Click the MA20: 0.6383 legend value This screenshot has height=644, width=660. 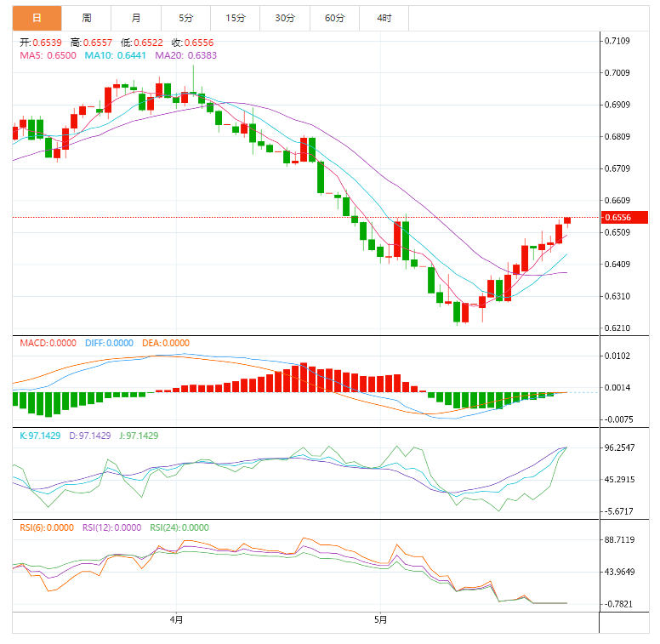pyautogui.click(x=185, y=55)
